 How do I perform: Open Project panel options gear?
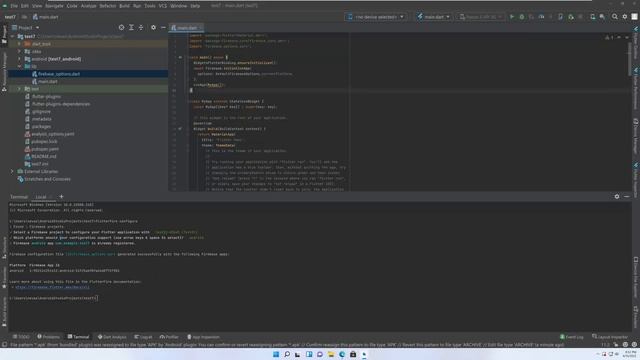[x=153, y=27]
